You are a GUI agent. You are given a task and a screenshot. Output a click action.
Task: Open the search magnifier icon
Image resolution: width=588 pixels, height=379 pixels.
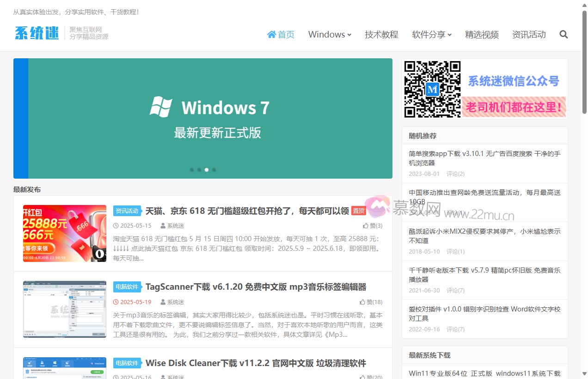[x=563, y=34]
